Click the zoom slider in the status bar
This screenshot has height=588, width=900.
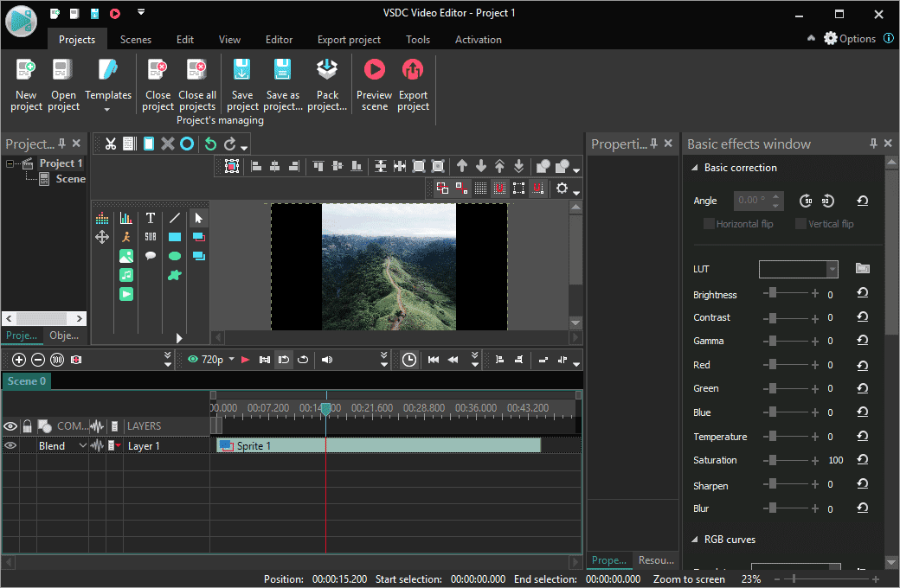[x=794, y=578]
